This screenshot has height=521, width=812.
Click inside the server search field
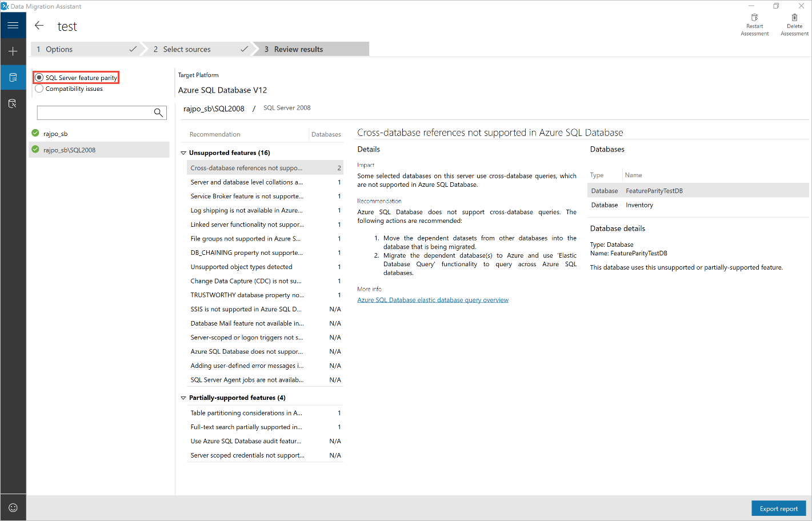coord(91,113)
